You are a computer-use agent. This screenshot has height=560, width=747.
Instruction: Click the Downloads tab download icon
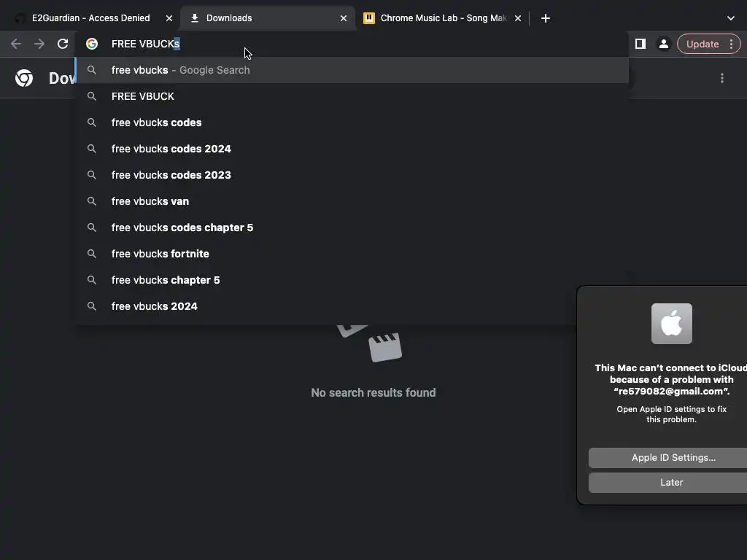(194, 18)
